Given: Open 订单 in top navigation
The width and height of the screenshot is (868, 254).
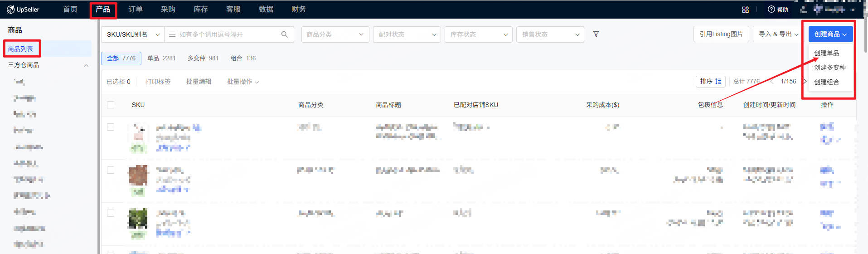Looking at the screenshot, I should pyautogui.click(x=136, y=10).
